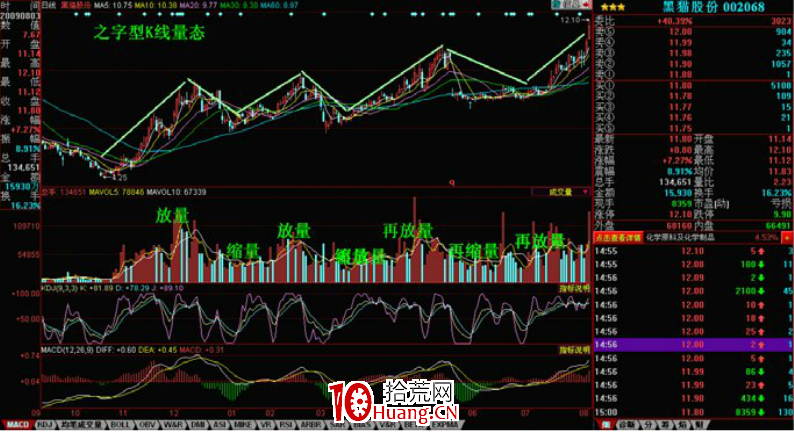Open the 诊断 tab in bottom right panel
This screenshot has height=432, width=794.
pyautogui.click(x=627, y=424)
